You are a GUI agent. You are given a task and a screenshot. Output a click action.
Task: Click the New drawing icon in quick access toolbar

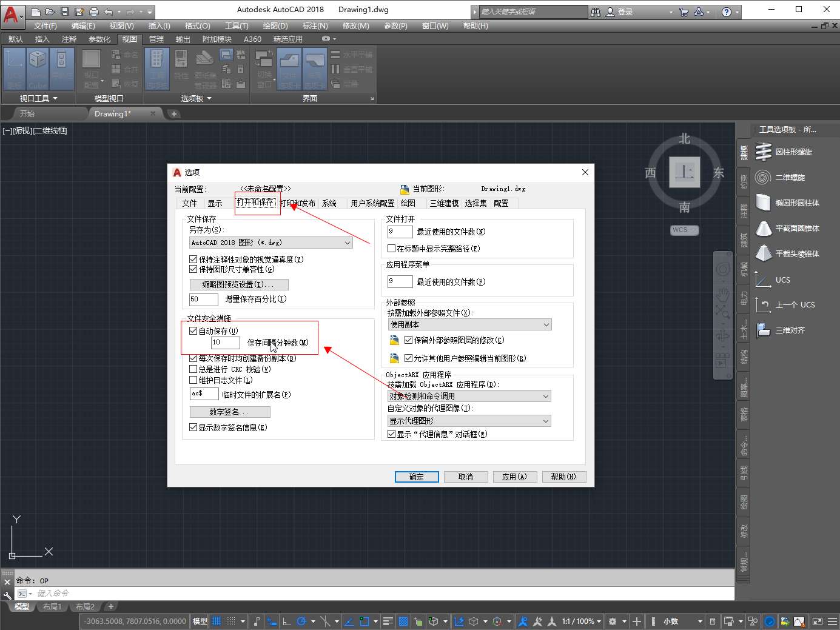36,12
